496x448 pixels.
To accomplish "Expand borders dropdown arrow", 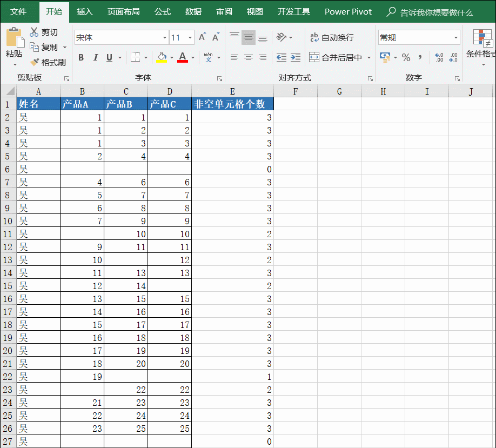I will click(x=146, y=58).
